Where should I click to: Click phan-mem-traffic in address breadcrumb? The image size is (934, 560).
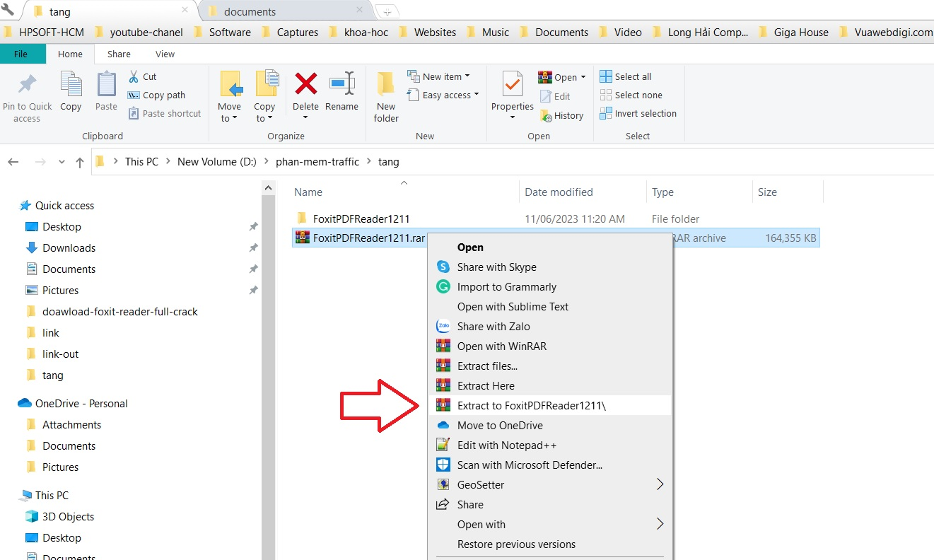coord(317,162)
